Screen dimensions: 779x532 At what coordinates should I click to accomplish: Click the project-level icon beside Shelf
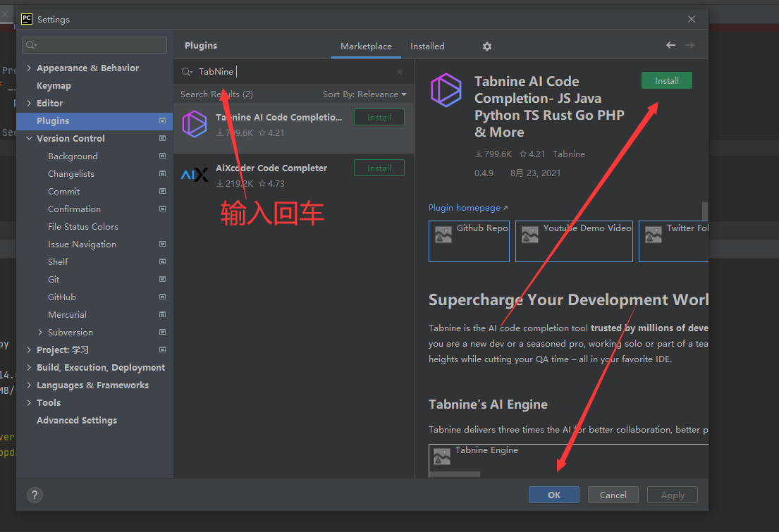pos(162,261)
